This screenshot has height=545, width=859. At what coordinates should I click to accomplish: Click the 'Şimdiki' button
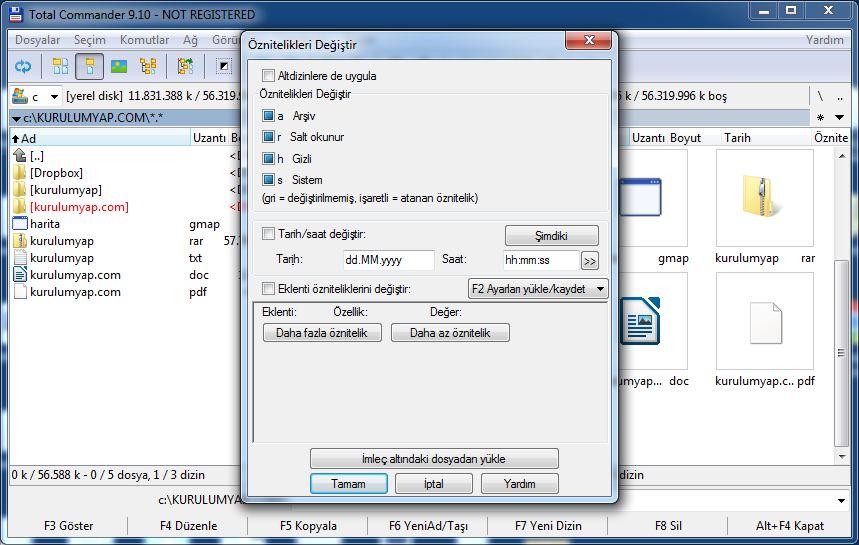click(x=551, y=236)
